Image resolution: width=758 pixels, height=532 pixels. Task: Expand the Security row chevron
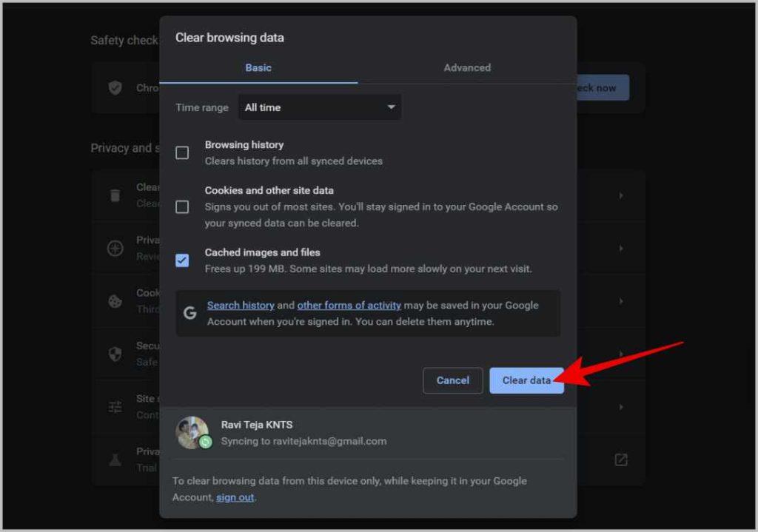[621, 354]
